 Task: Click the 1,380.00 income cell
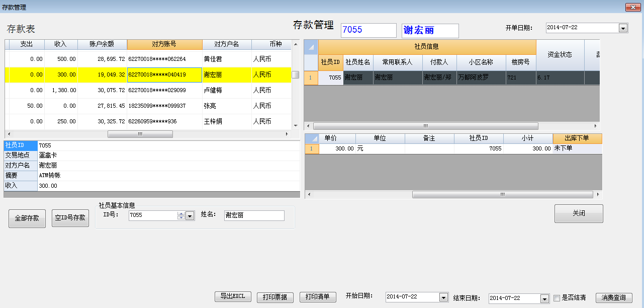click(x=61, y=90)
